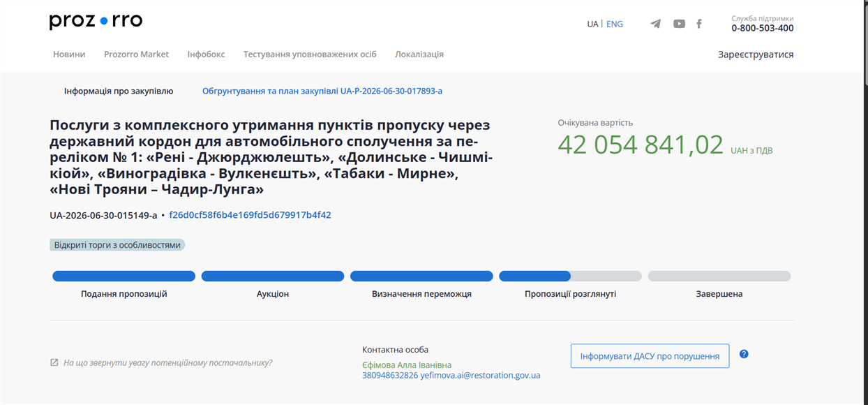The image size is (868, 405).
Task: Click the email yefimova.ai@restoration.gov.ua
Action: [480, 376]
